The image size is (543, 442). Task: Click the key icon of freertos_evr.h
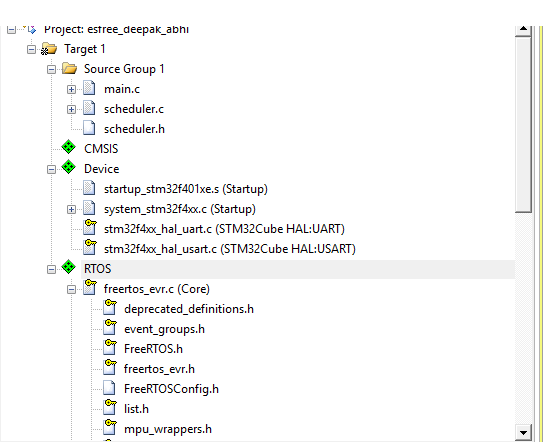[110, 367]
